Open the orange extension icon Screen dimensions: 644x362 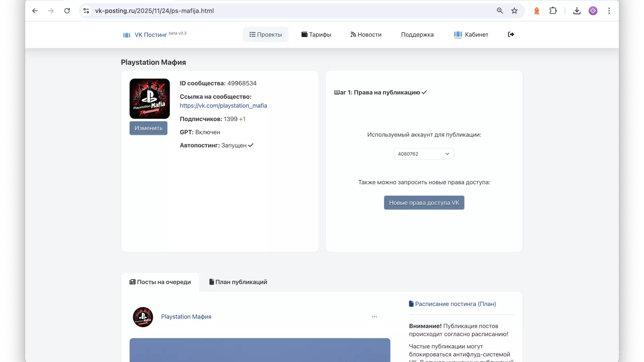pyautogui.click(x=537, y=11)
